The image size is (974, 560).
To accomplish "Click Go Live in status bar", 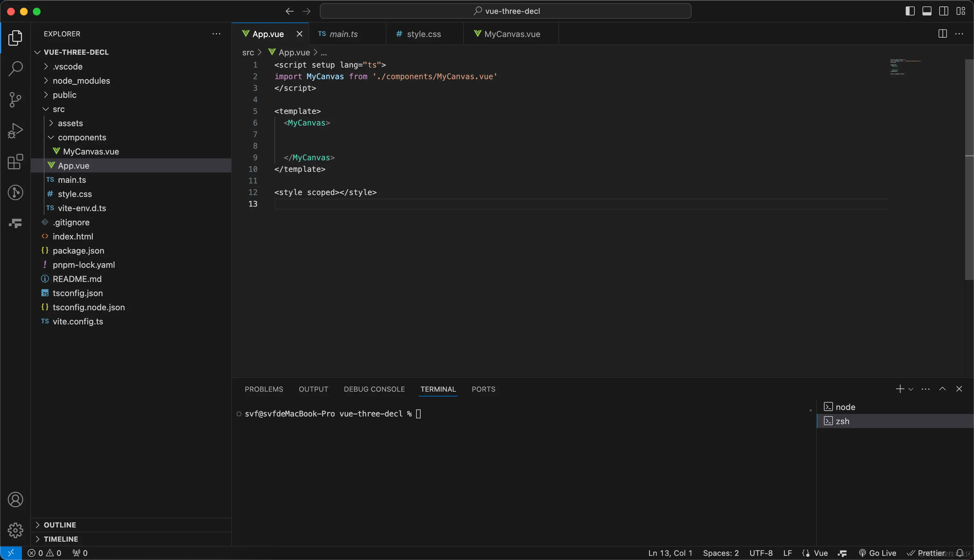I will (x=878, y=553).
